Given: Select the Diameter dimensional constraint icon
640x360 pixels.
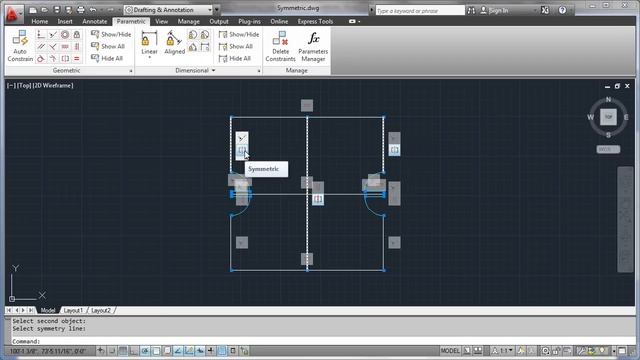Looking at the screenshot, I should coord(204,35).
